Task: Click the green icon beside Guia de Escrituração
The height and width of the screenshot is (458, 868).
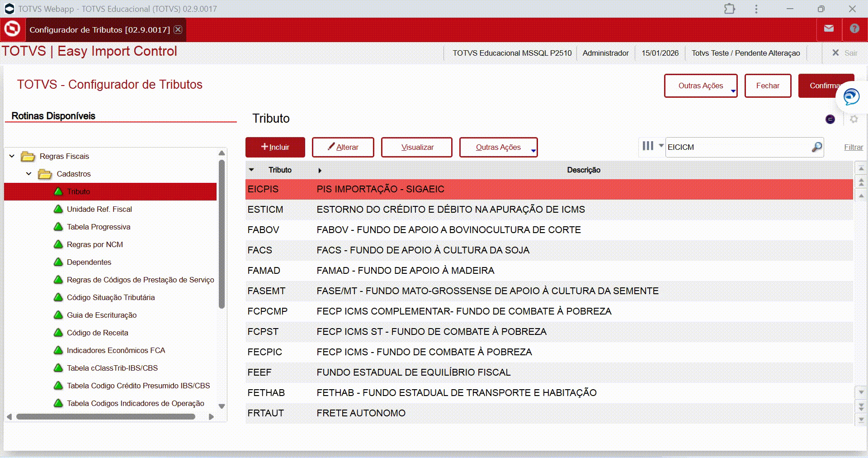Action: [58, 315]
